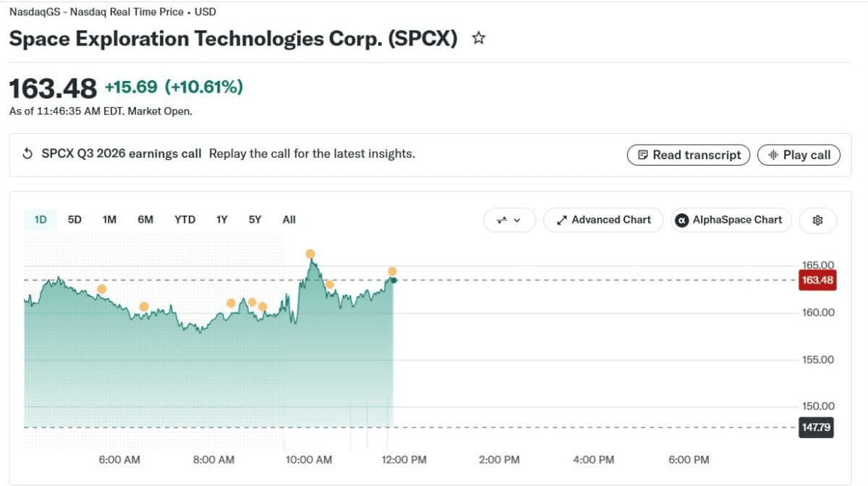Switch chart to 1M range

coord(109,220)
